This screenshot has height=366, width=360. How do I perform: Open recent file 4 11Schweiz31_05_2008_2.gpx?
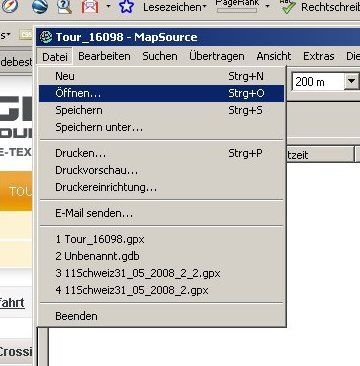[x=162, y=290]
